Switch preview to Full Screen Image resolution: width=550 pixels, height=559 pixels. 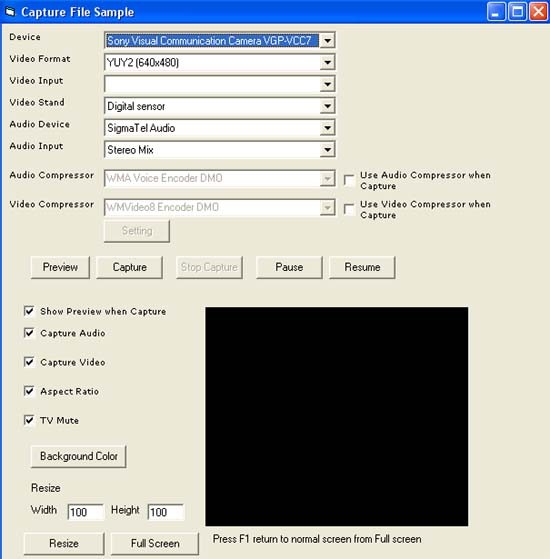tap(155, 543)
